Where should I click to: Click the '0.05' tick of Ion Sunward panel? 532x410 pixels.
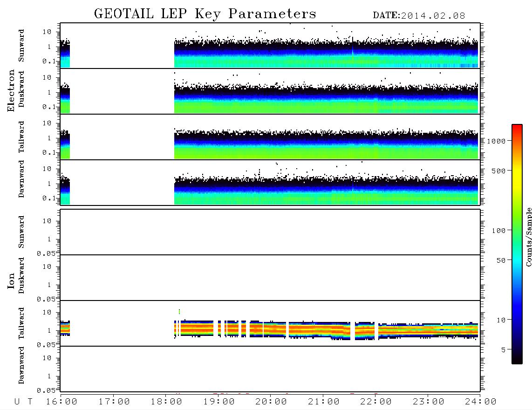(x=46, y=253)
